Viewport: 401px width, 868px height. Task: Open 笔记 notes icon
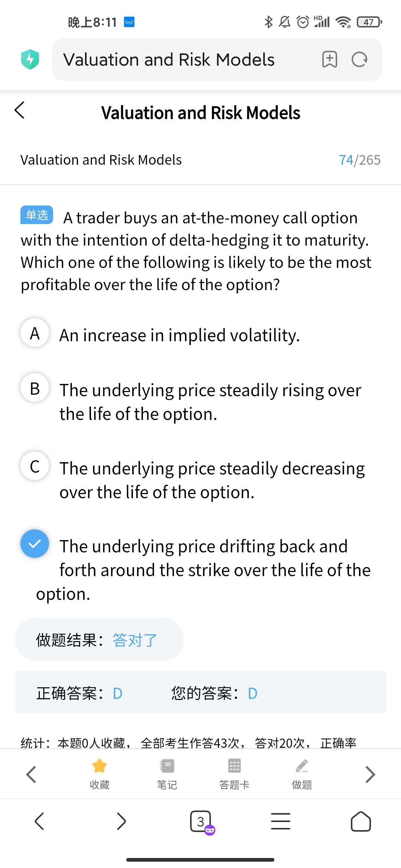167,766
